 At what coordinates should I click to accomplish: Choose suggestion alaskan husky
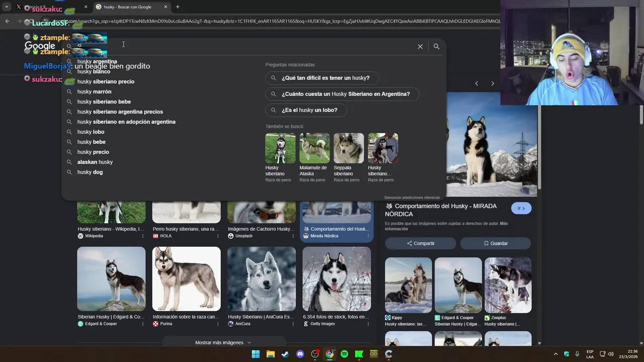click(x=95, y=162)
